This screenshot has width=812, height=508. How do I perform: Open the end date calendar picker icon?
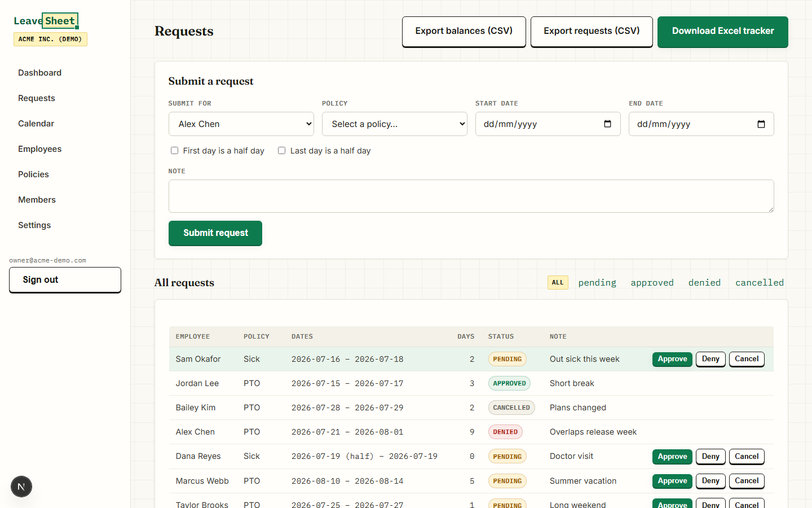pos(761,124)
